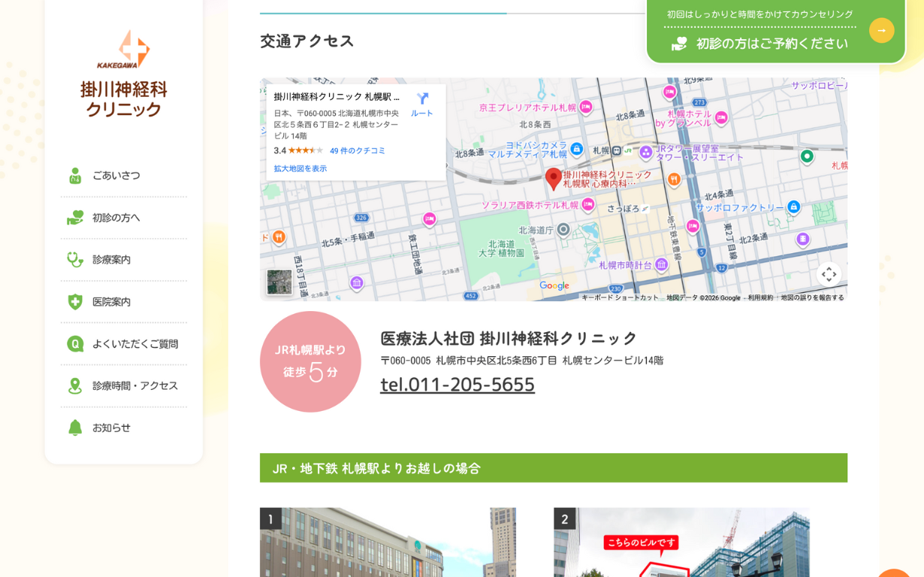Open the ごあいさつ menu item

point(116,175)
